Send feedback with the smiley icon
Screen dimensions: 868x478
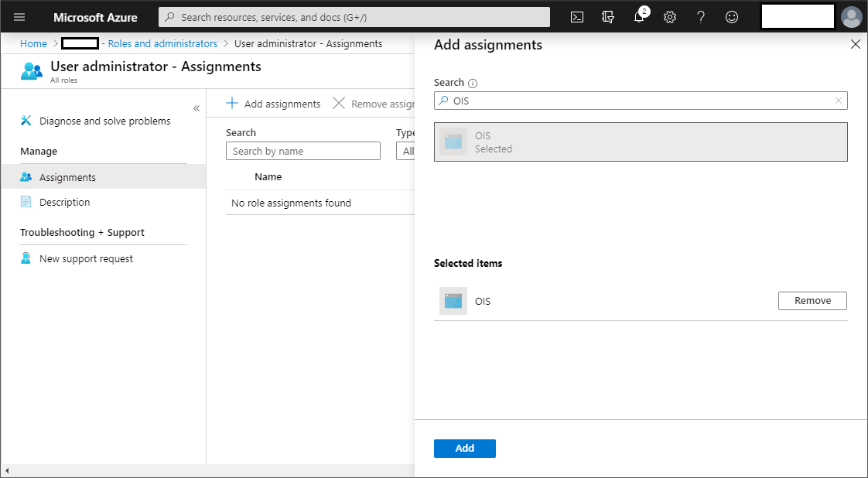click(732, 17)
